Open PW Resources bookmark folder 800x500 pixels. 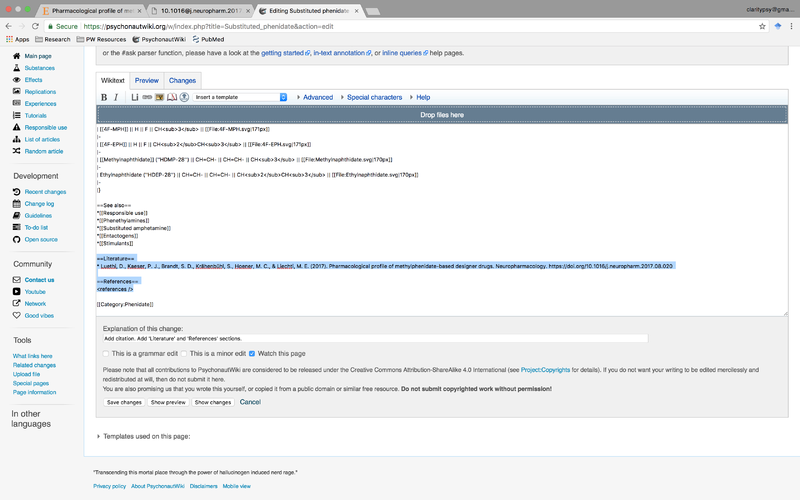(101, 39)
